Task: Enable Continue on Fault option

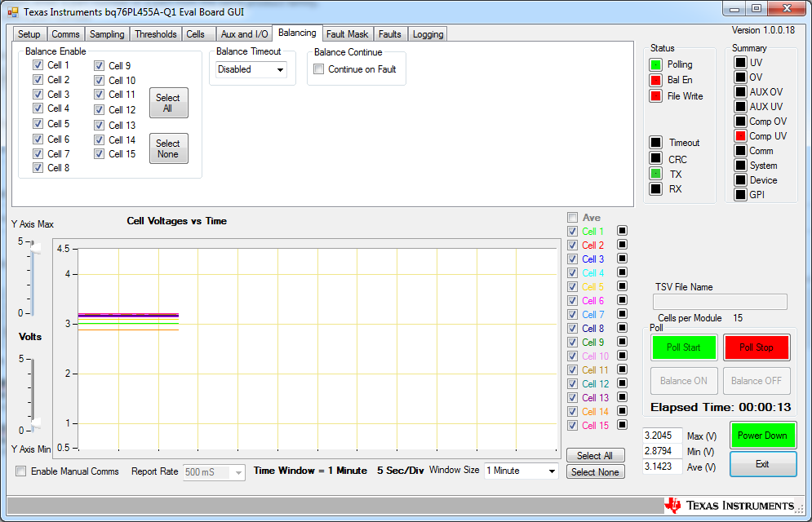Action: pos(319,69)
